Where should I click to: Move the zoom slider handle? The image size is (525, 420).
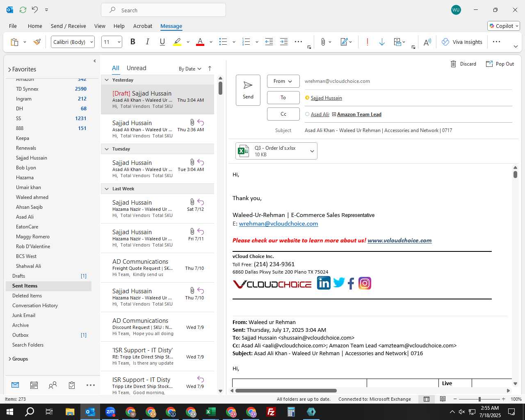479,399
